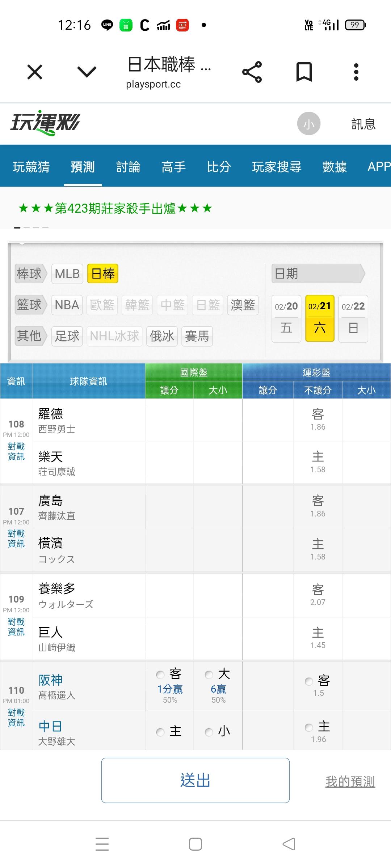Tap 棒球 category label

coord(31,274)
